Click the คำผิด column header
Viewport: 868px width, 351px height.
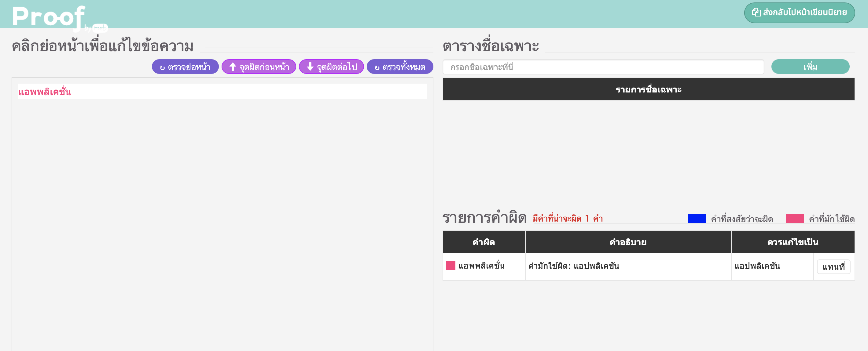484,242
